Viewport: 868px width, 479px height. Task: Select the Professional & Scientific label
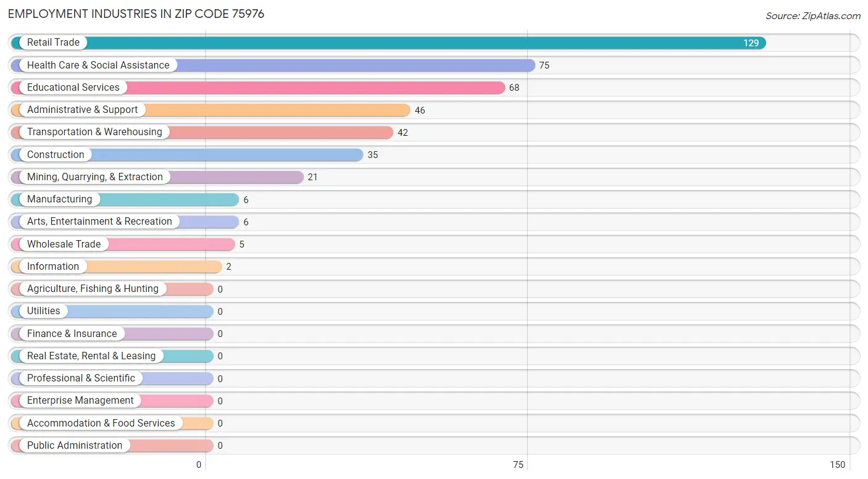[x=81, y=378]
